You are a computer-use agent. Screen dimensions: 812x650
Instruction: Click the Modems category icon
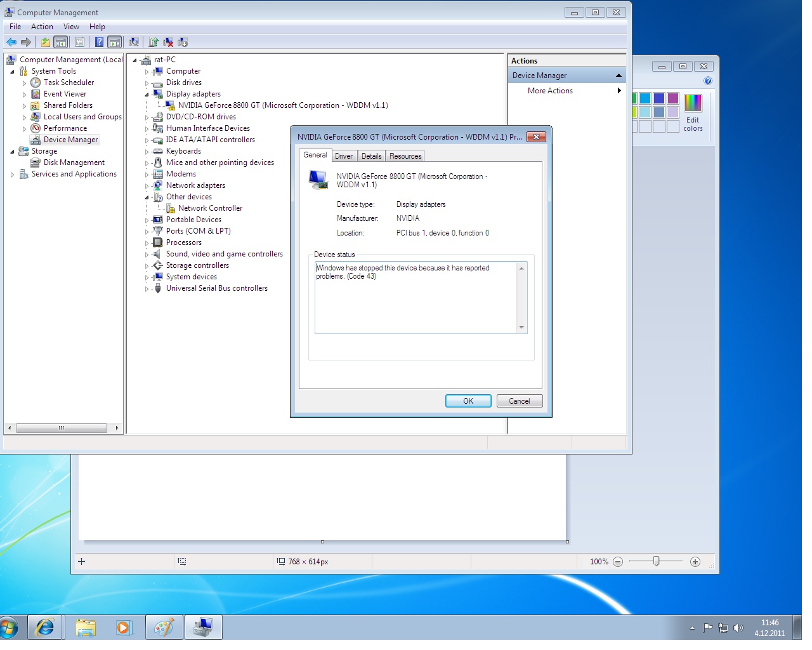158,174
